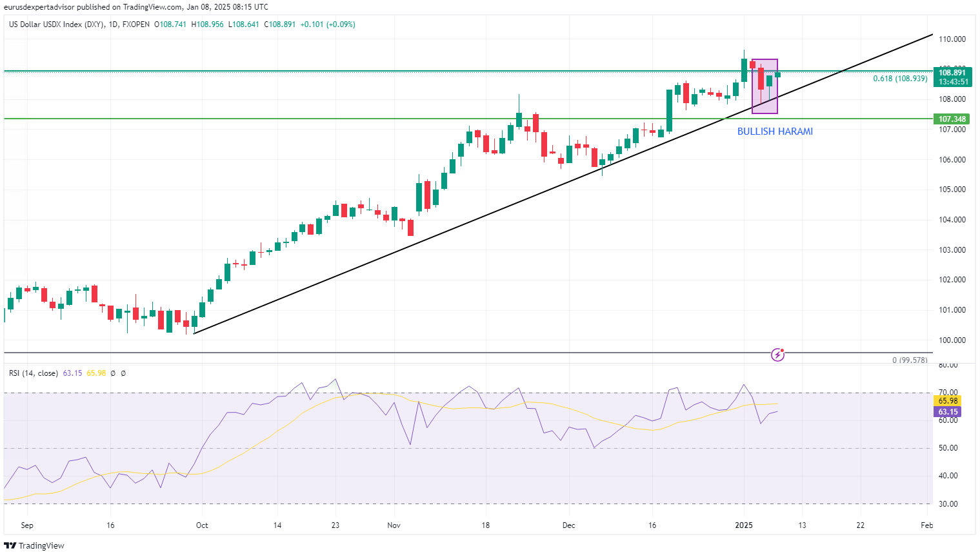Select the purple rectangle highlighting the harami candles
Viewport: 980px width, 557px height.
pos(765,86)
